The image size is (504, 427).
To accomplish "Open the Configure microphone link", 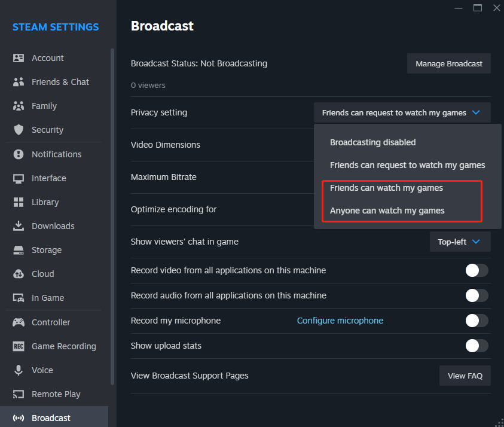I will point(340,321).
